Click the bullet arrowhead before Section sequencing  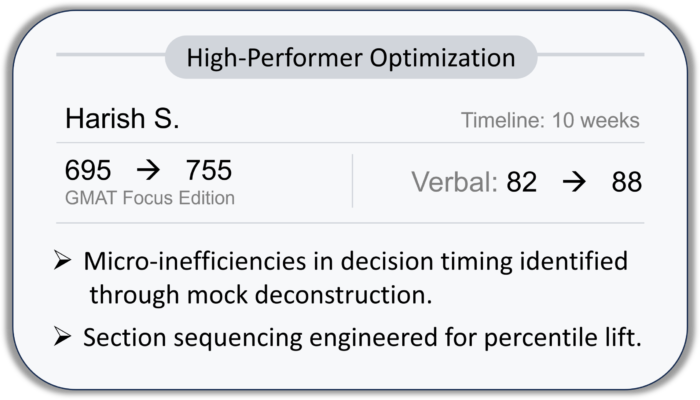[x=62, y=336]
